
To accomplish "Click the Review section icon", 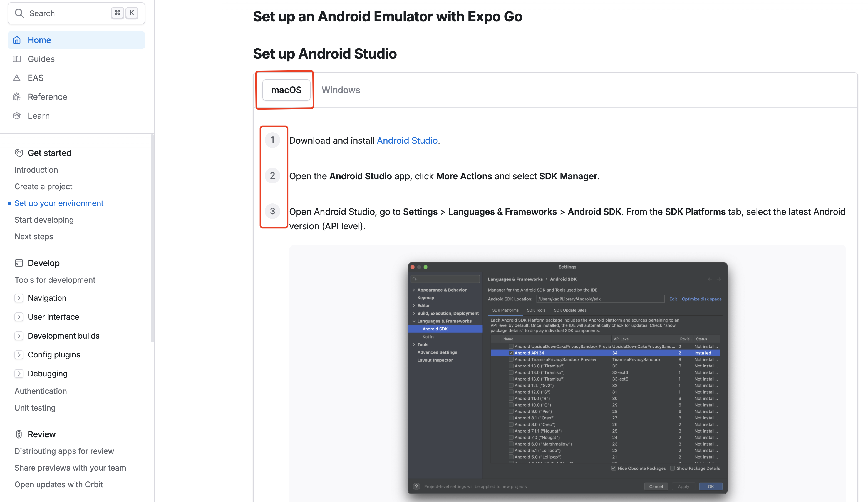I will click(19, 434).
